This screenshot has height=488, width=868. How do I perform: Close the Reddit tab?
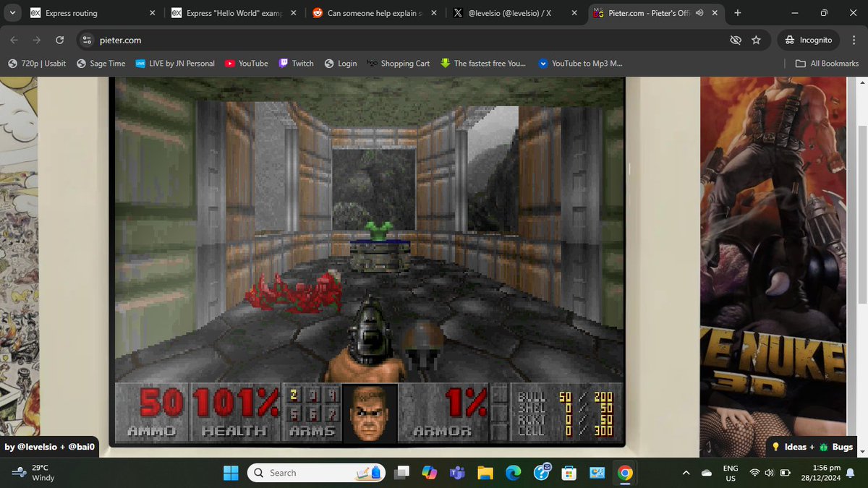[433, 13]
